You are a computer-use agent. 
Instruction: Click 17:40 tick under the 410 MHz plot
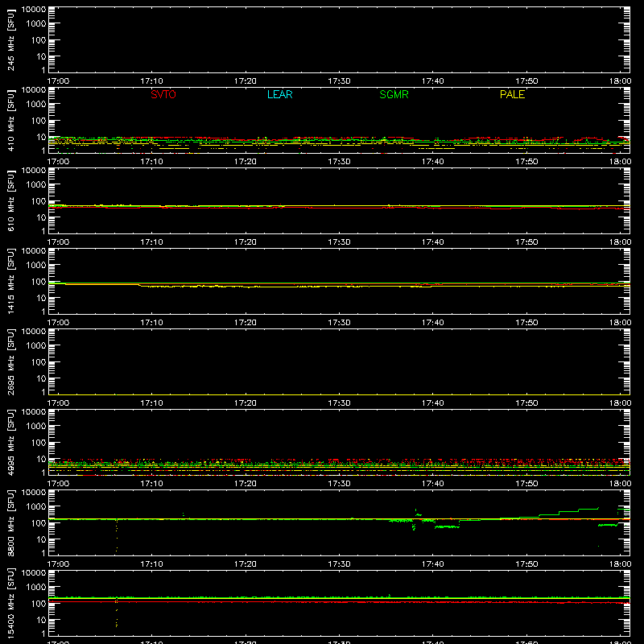pyautogui.click(x=432, y=162)
